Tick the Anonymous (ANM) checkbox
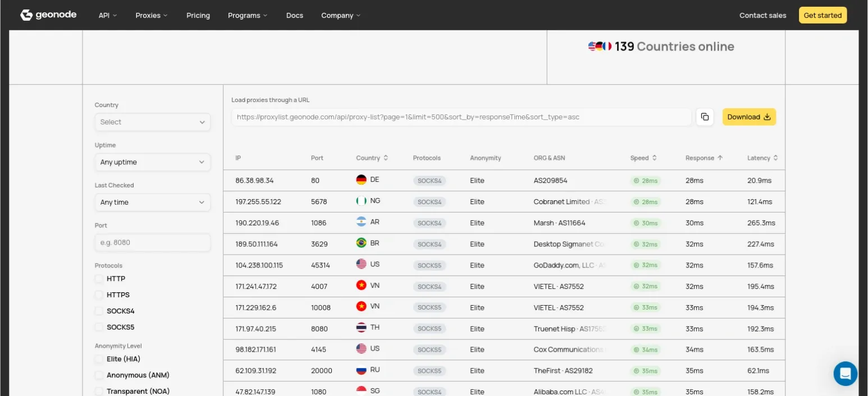The image size is (868, 396). pyautogui.click(x=99, y=375)
